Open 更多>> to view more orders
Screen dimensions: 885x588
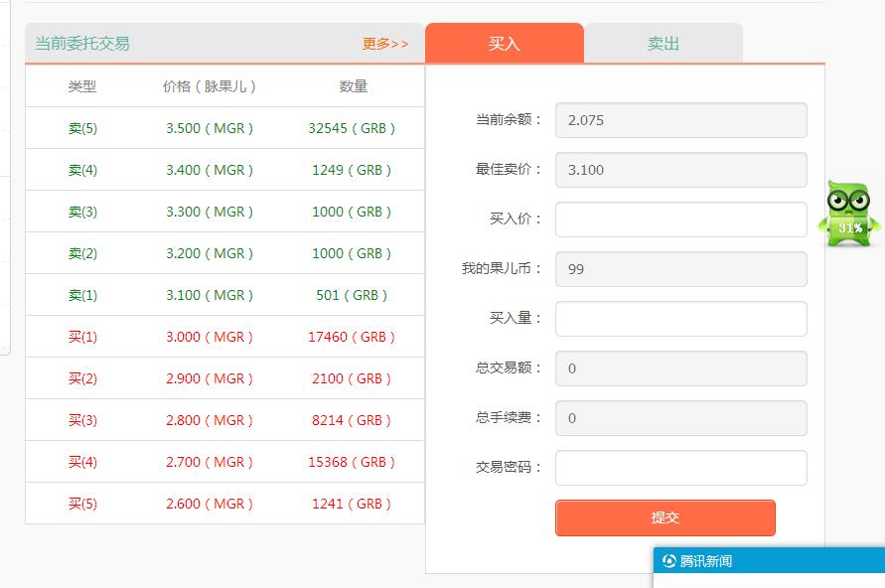[x=385, y=44]
